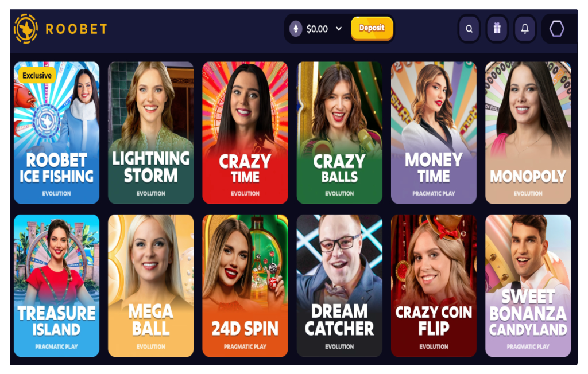Launch the Monopoly game tile

point(528,133)
